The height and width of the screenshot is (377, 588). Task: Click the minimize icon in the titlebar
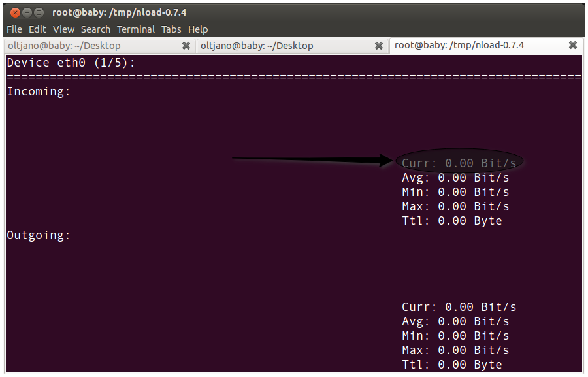(28, 12)
